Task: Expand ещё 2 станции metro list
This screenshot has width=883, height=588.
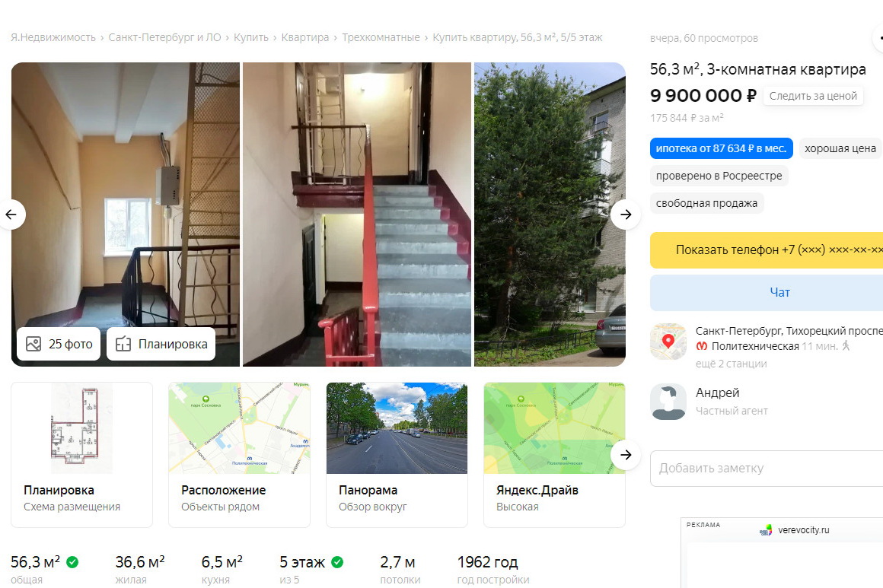Action: [x=731, y=364]
